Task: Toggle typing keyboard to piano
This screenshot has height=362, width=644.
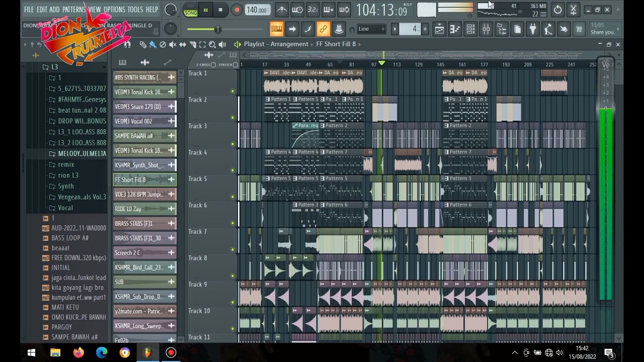Action: point(276,29)
